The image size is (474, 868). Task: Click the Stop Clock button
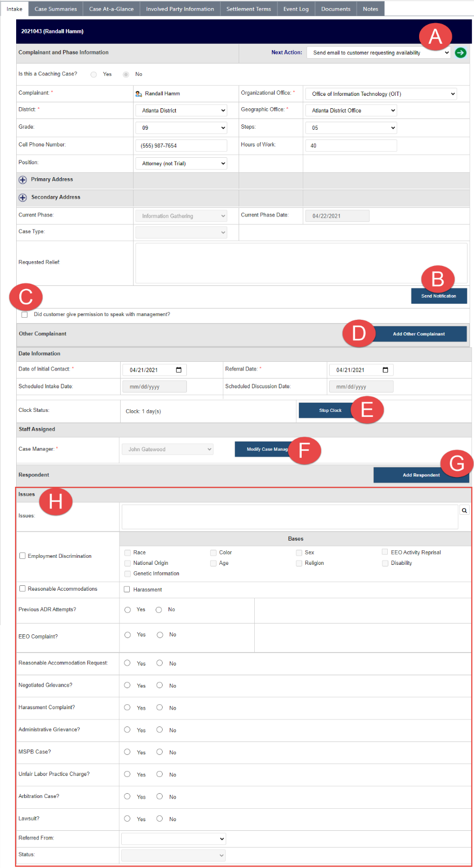point(330,410)
